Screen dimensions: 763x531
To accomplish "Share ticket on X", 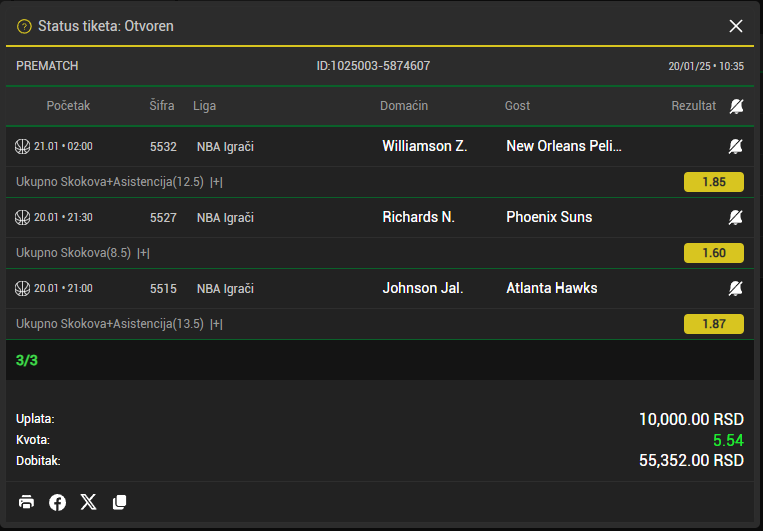I will pos(89,502).
